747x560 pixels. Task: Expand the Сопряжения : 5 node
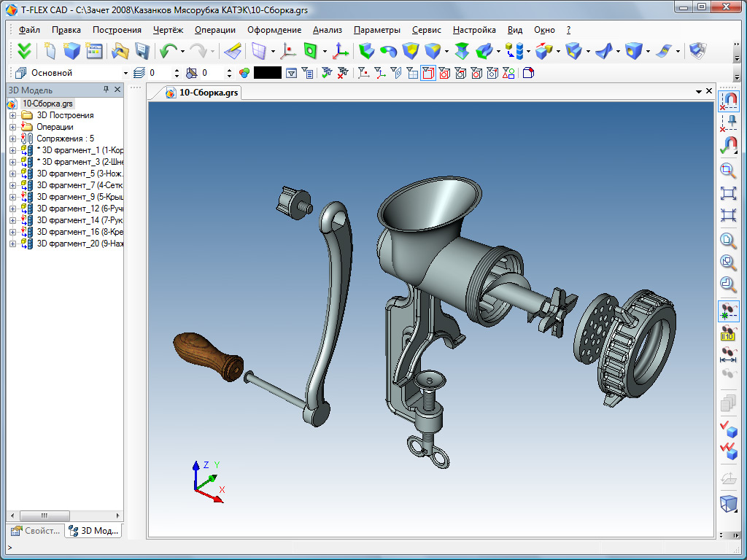coord(12,139)
